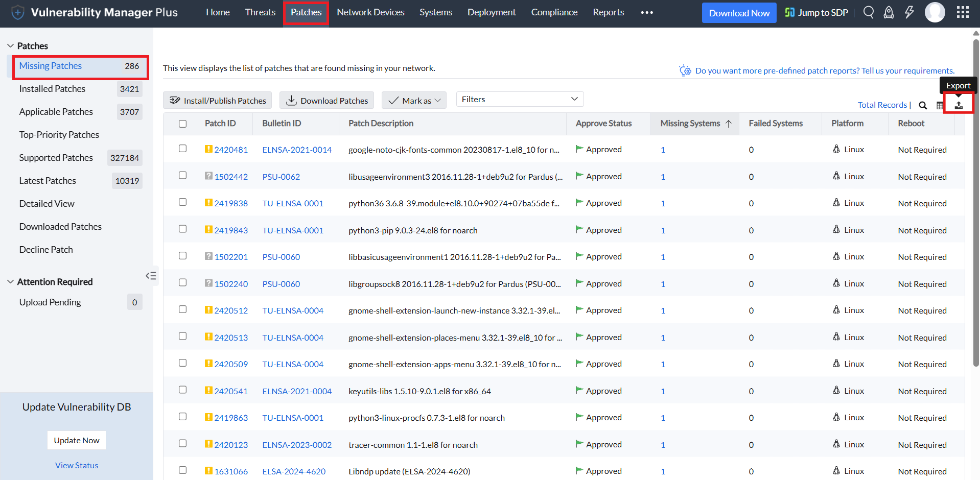The width and height of the screenshot is (980, 480).
Task: Click the severity icon for patch 2420481
Action: (208, 149)
